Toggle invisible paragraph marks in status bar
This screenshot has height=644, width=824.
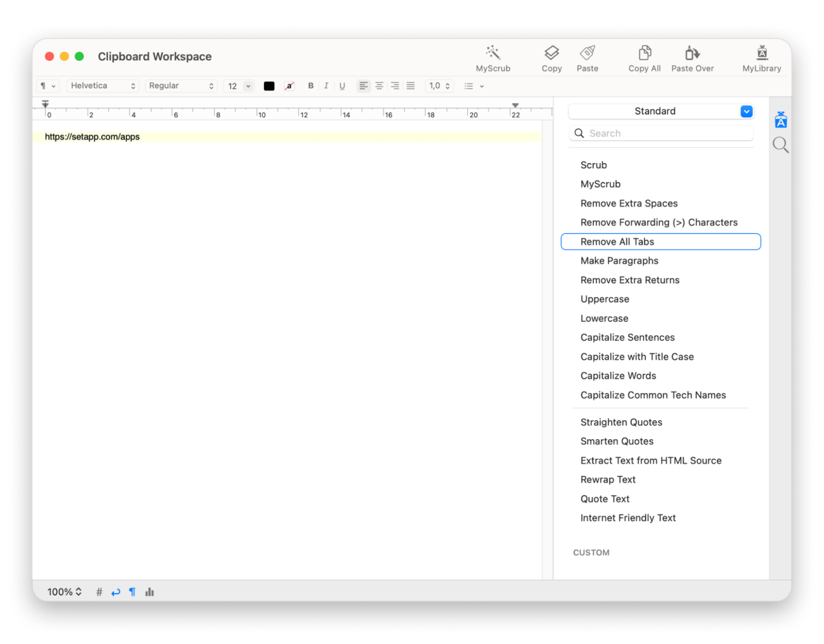pyautogui.click(x=132, y=592)
